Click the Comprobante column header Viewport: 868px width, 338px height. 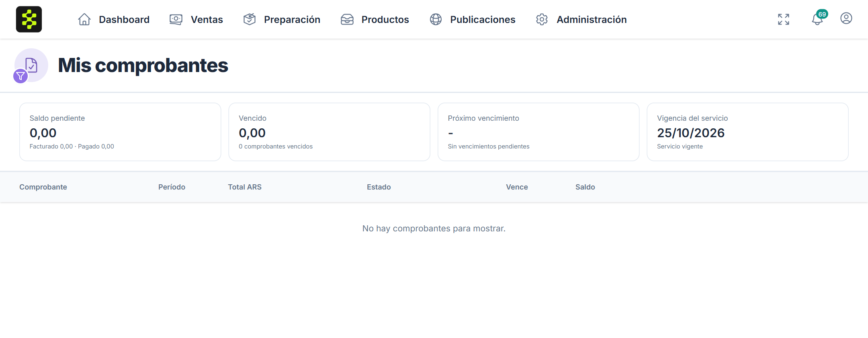(43, 187)
